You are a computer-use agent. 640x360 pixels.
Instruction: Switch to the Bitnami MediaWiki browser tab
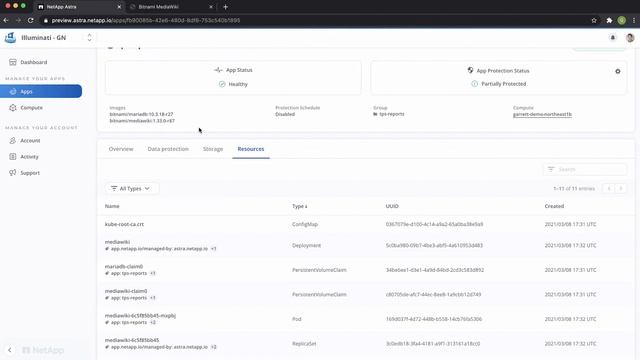tap(171, 7)
